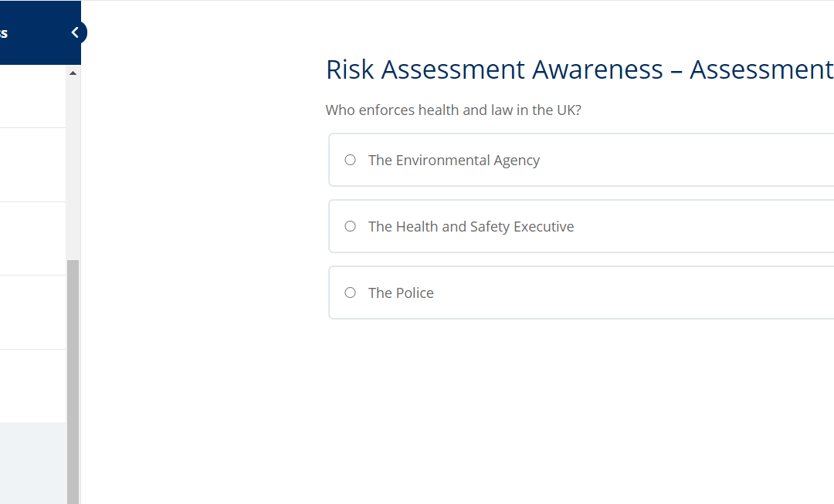Click the fifth item in the lesson list
The width and height of the screenshot is (834, 504).
[x=32, y=384]
